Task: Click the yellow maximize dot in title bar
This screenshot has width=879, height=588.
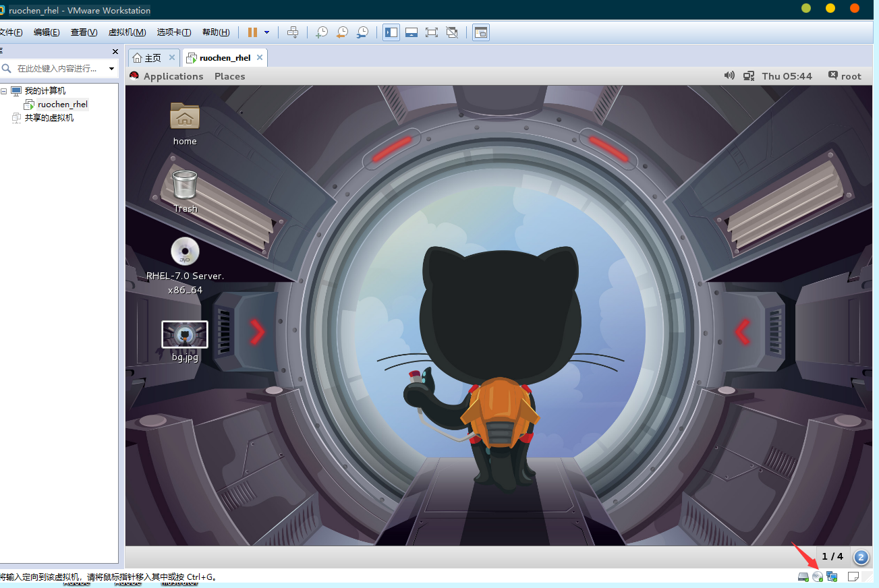Action: pyautogui.click(x=830, y=8)
